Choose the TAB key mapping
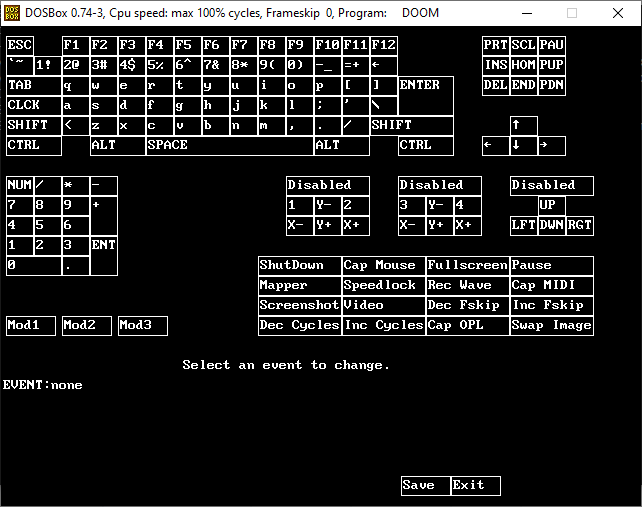The width and height of the screenshot is (642, 507). point(34,85)
